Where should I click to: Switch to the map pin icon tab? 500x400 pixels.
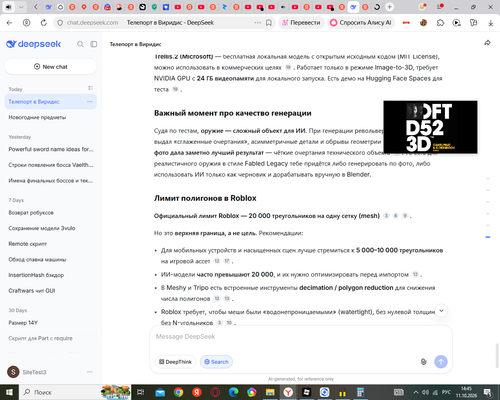(84, 7)
